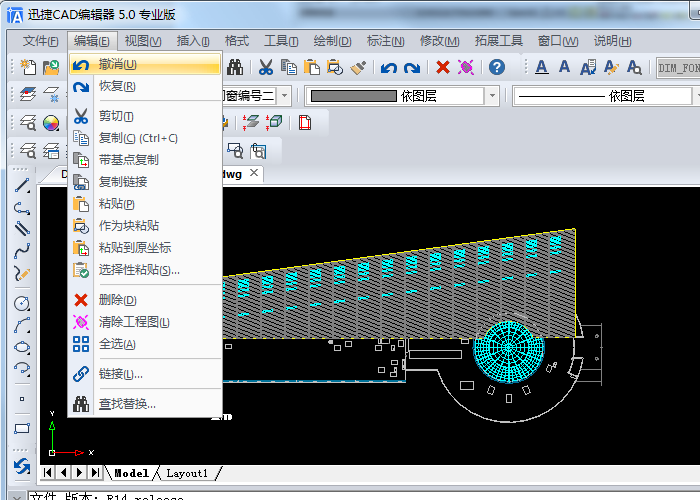The image size is (700, 500).
Task: Select Copy with base point (带基点复制)
Action: 145,160
